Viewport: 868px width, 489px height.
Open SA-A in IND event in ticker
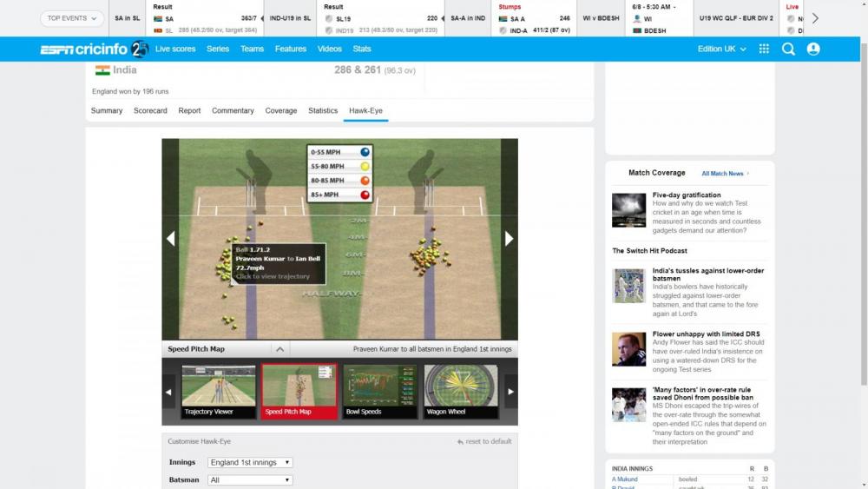pyautogui.click(x=468, y=18)
